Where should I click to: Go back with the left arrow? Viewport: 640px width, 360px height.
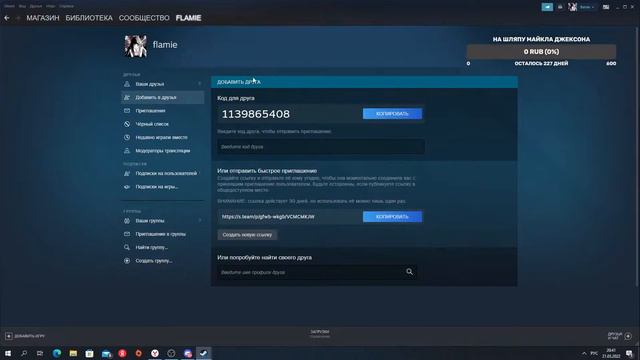click(x=7, y=18)
